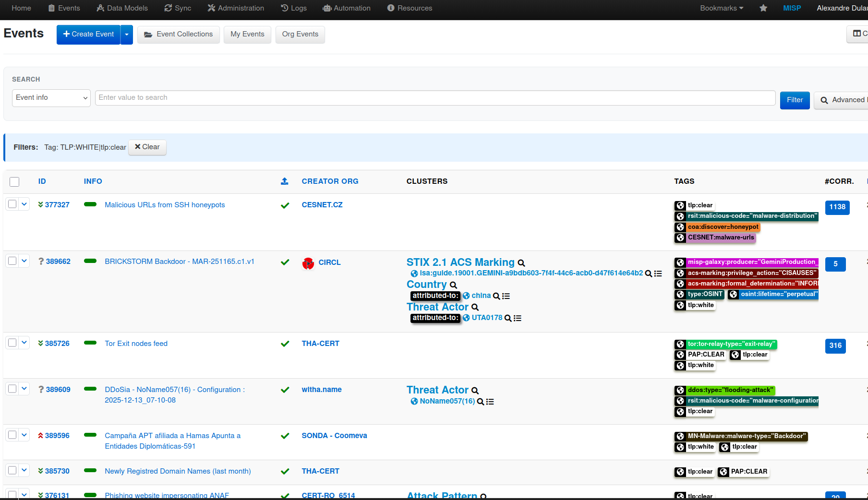The height and width of the screenshot is (500, 868).
Task: Open the Bookmarks menu
Action: [722, 8]
